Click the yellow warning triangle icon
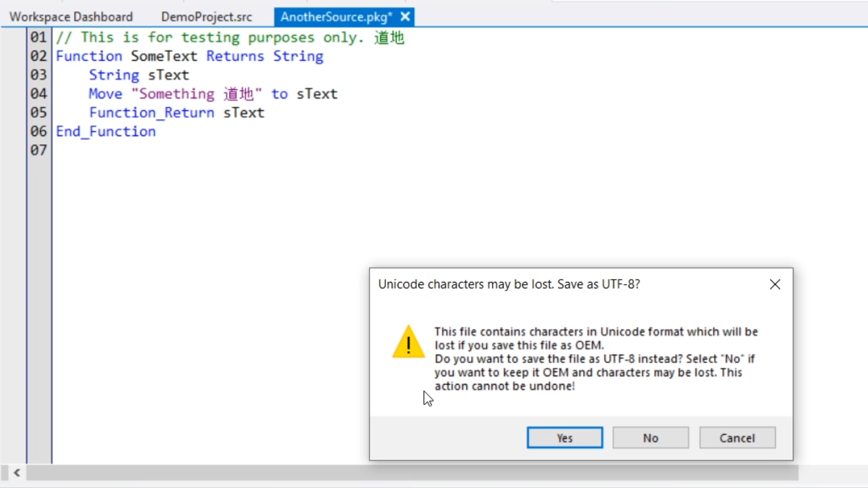The image size is (868, 488). (408, 343)
